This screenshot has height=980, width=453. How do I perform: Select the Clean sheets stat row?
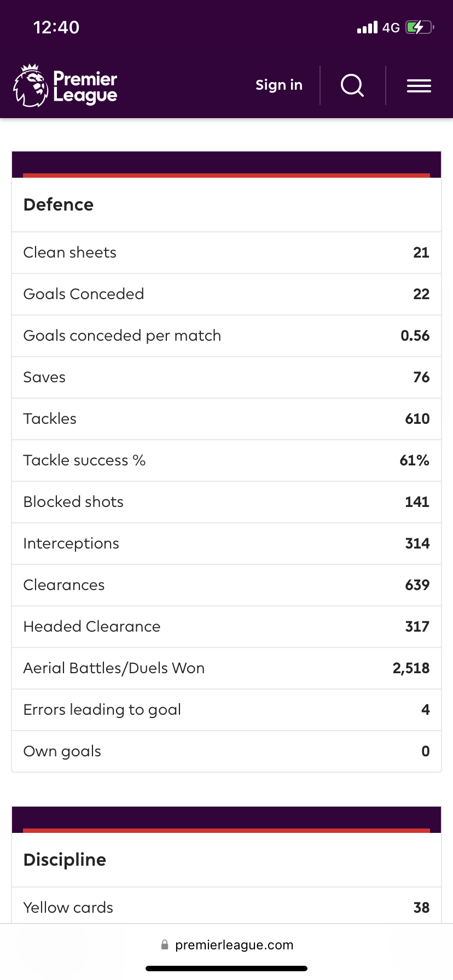click(226, 253)
